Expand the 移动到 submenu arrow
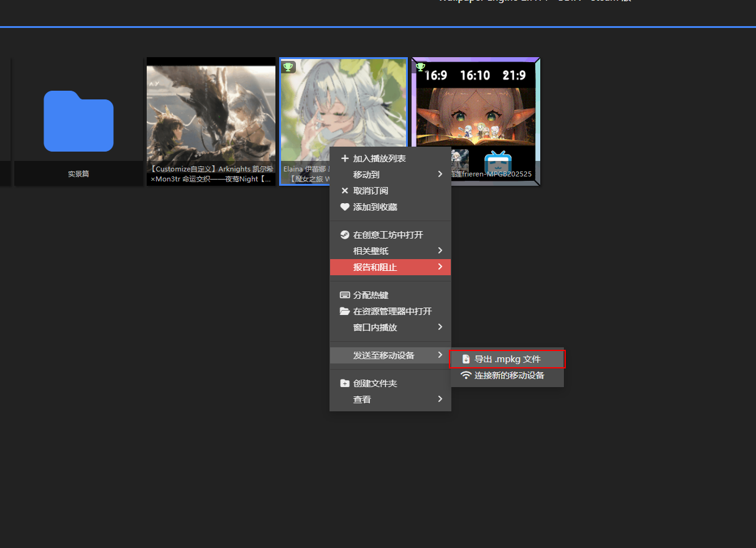756x548 pixels. point(440,175)
